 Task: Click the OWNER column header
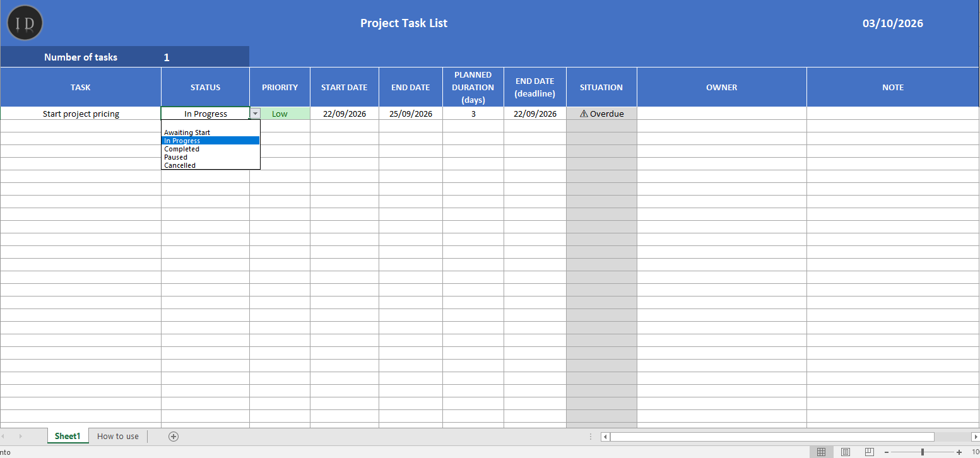(x=722, y=87)
